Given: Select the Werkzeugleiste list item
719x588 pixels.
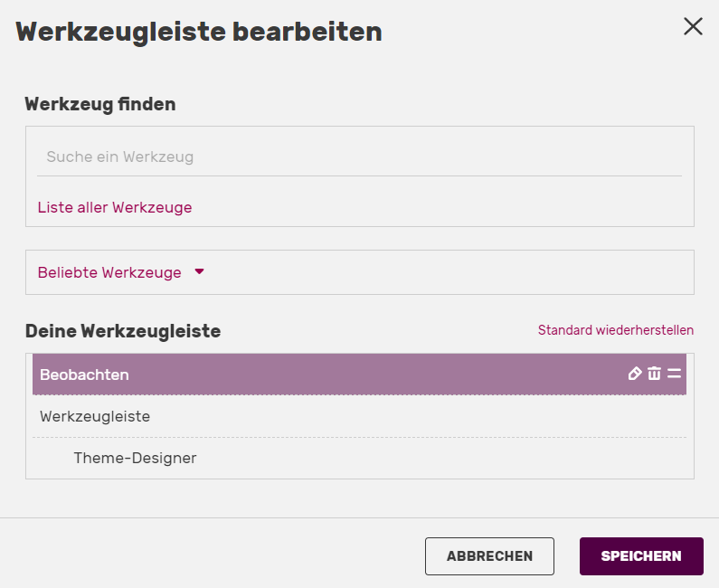Looking at the screenshot, I should point(95,417).
